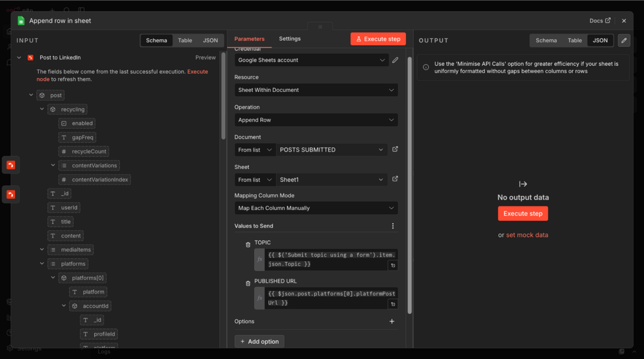Open the Mapping Column Mode dropdown
644x359 pixels.
click(316, 208)
